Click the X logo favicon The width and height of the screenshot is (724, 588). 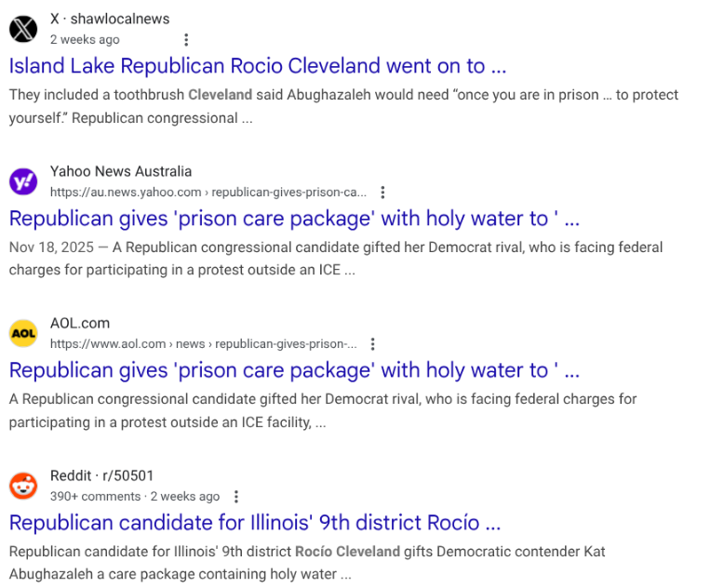coord(23,30)
